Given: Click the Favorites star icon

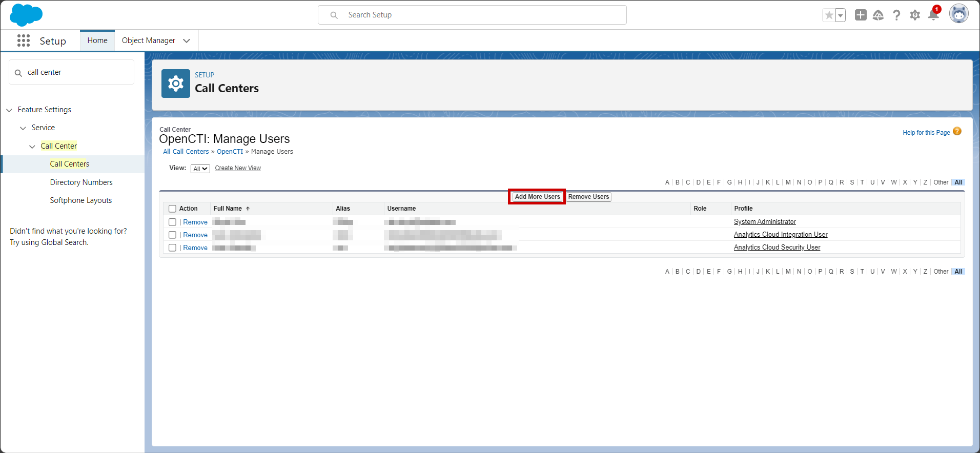Looking at the screenshot, I should click(829, 15).
